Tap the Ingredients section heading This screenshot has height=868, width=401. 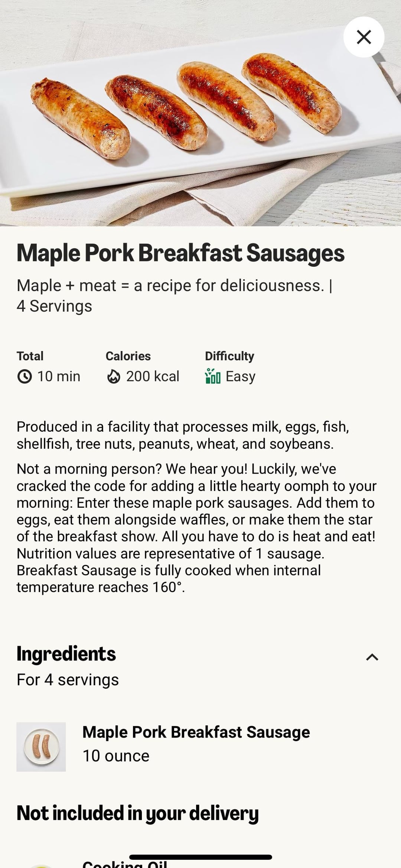tap(66, 654)
